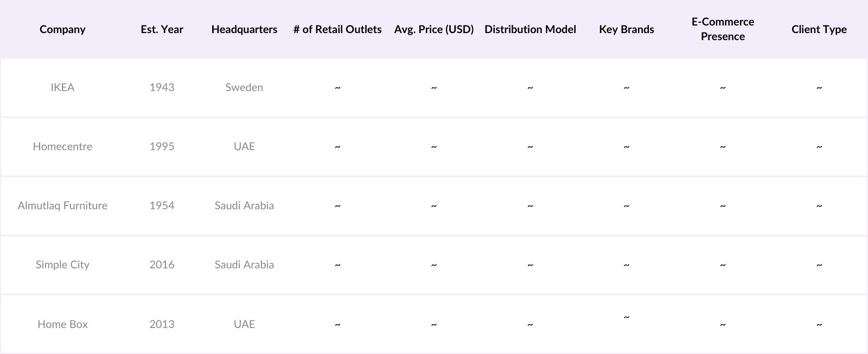Click the 1995 established year cell
The height and width of the screenshot is (354, 868).
click(162, 146)
